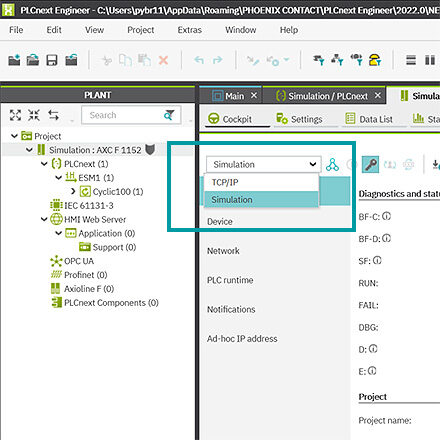Expand the Cyclic100 (1) tree node
The image size is (440, 440).
(x=73, y=191)
